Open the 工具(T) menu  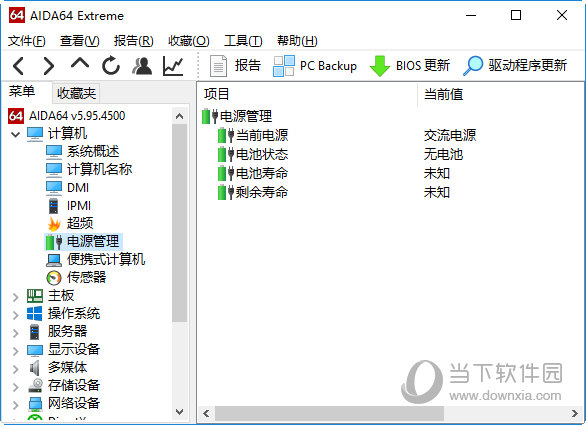[x=243, y=40]
